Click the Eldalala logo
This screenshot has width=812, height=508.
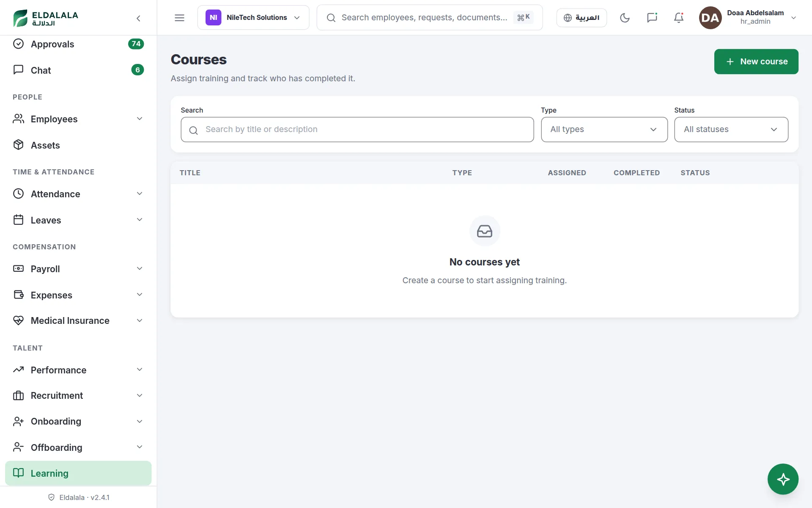coord(46,18)
